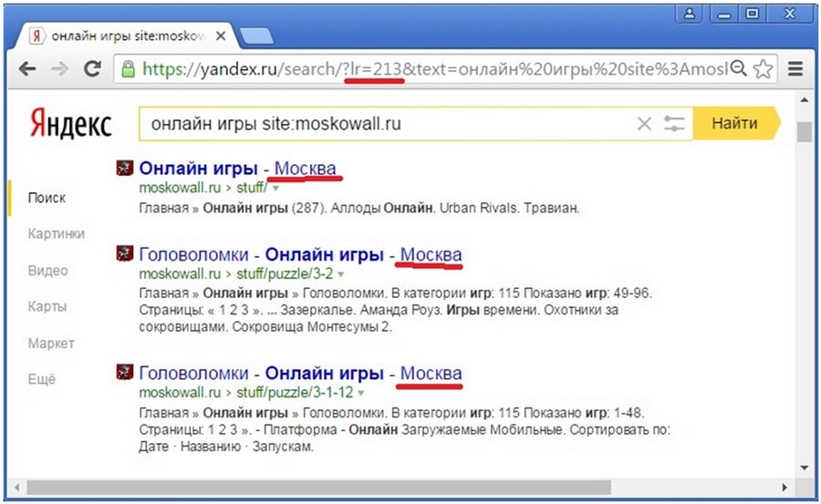Viewport: 821px width, 504px height.
Task: Bookmark this page with the star icon
Action: click(763, 68)
